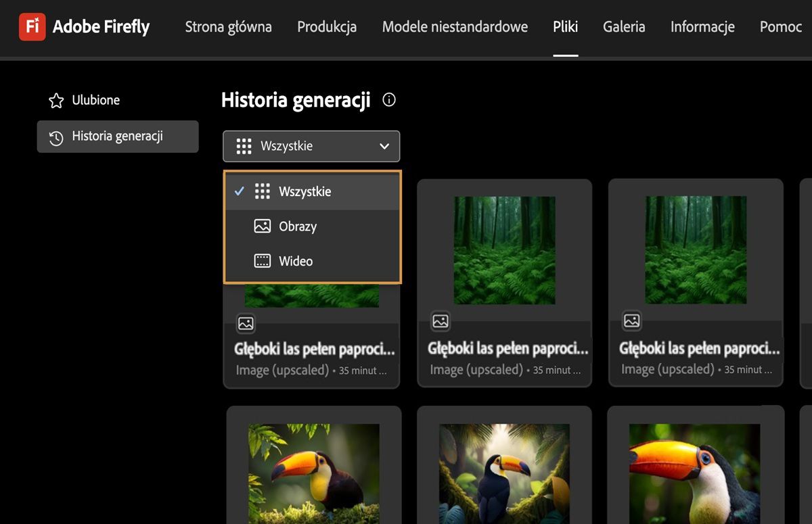
Task: Open the middle forest fern thumbnail
Action: click(x=504, y=250)
